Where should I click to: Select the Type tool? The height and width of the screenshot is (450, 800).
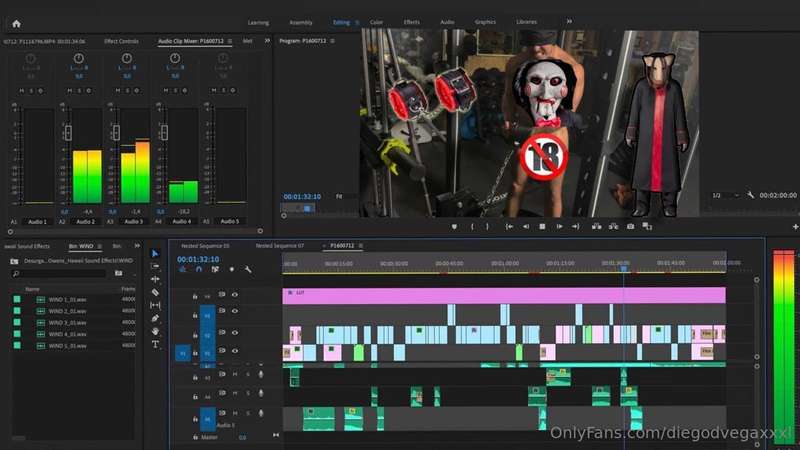(x=155, y=344)
